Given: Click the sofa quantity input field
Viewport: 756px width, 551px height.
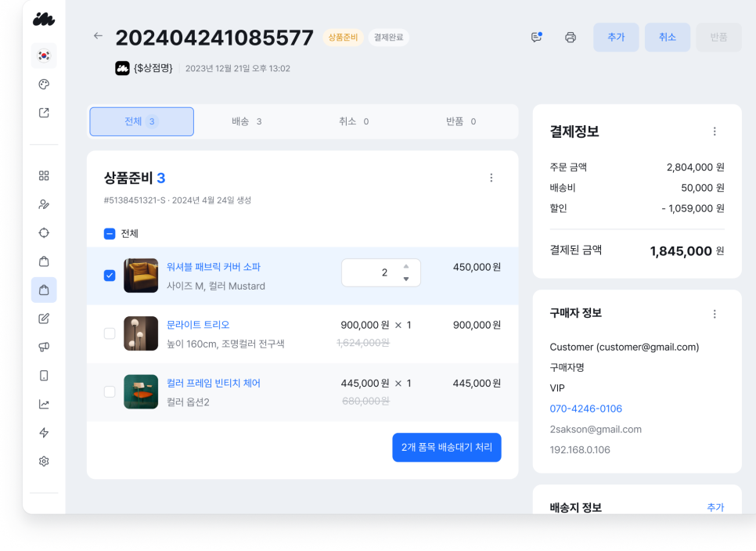Looking at the screenshot, I should coord(381,272).
